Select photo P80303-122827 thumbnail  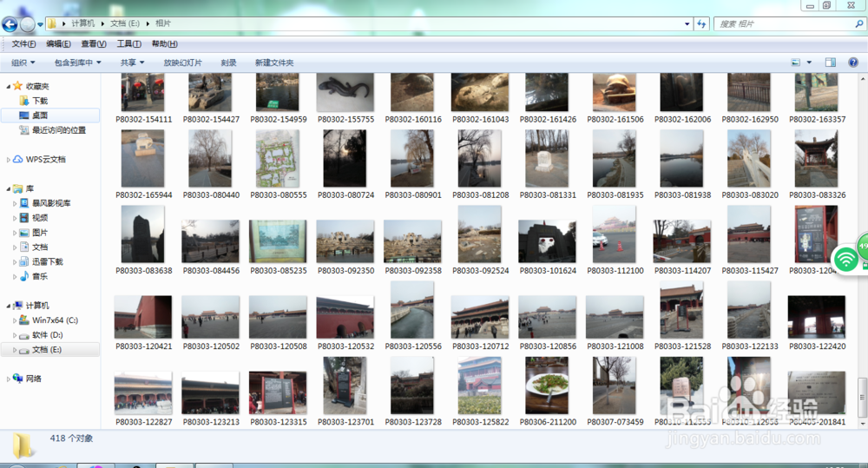143,392
